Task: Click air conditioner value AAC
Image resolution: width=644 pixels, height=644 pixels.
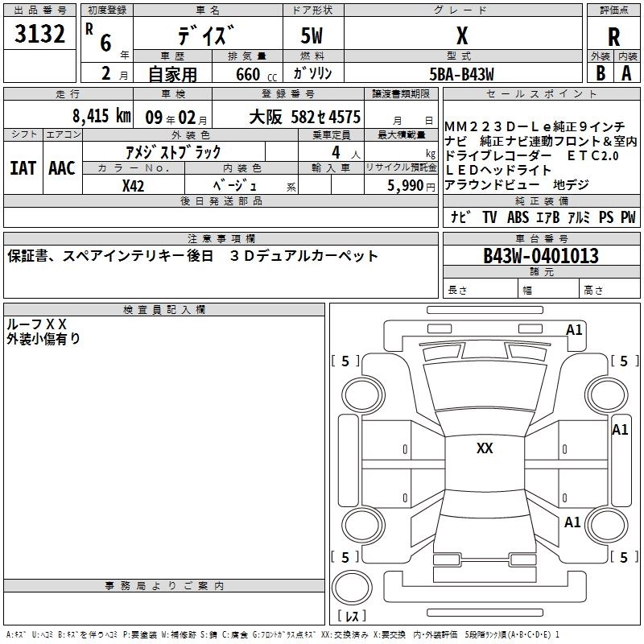Action: (x=62, y=168)
